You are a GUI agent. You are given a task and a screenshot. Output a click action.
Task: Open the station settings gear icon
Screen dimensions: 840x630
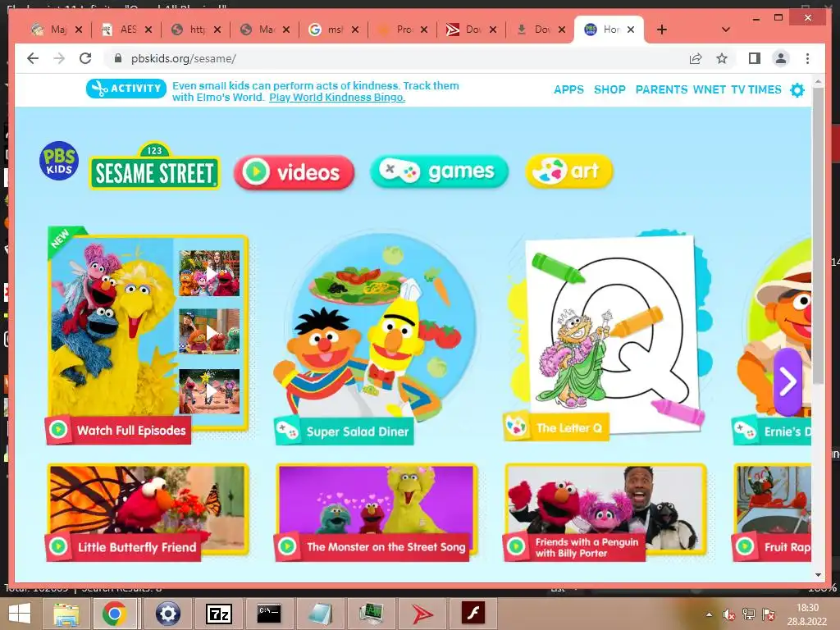click(x=797, y=90)
